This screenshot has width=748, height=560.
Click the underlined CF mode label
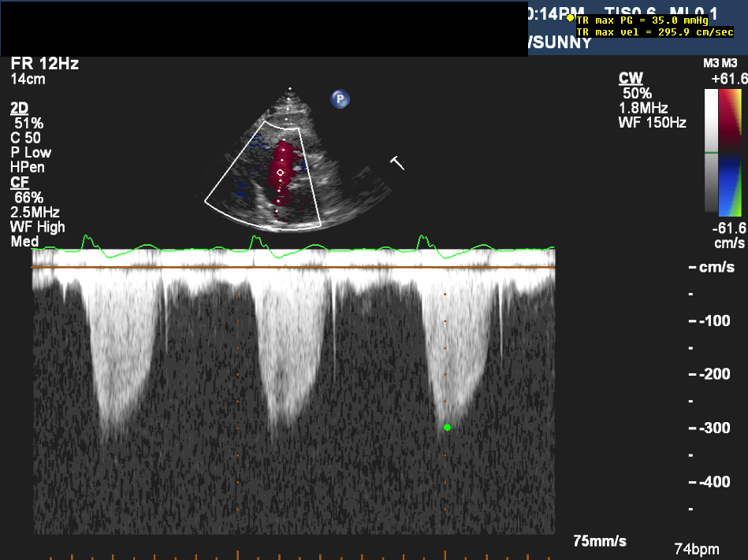19,182
